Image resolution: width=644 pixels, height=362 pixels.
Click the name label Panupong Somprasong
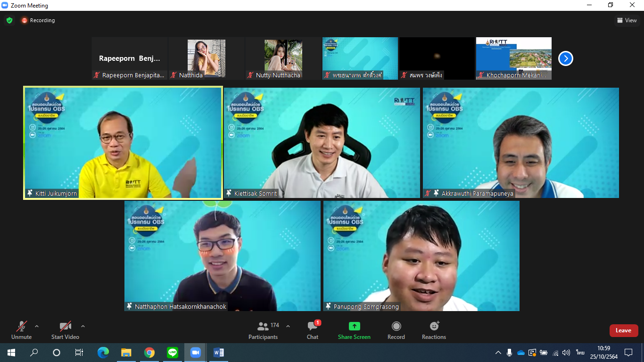pos(366,306)
